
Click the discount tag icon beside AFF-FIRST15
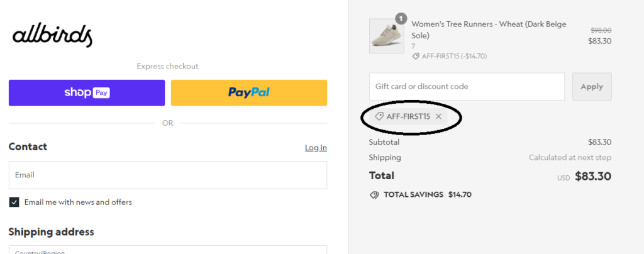379,117
